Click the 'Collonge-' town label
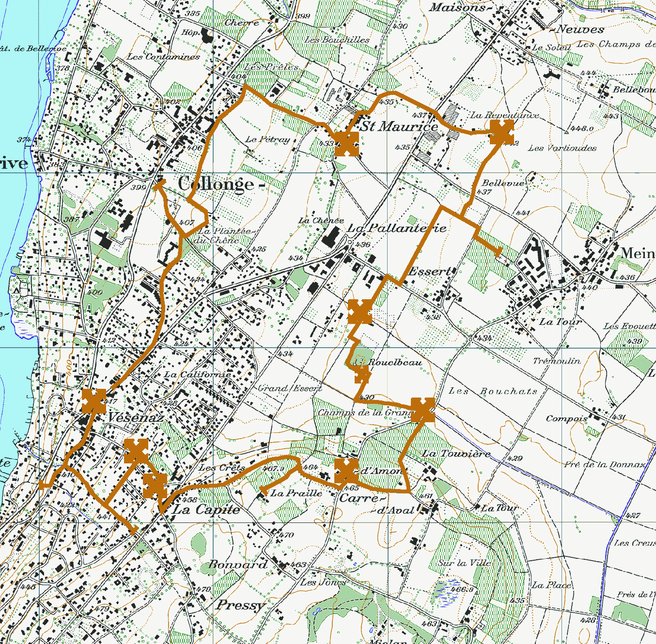 point(221,184)
